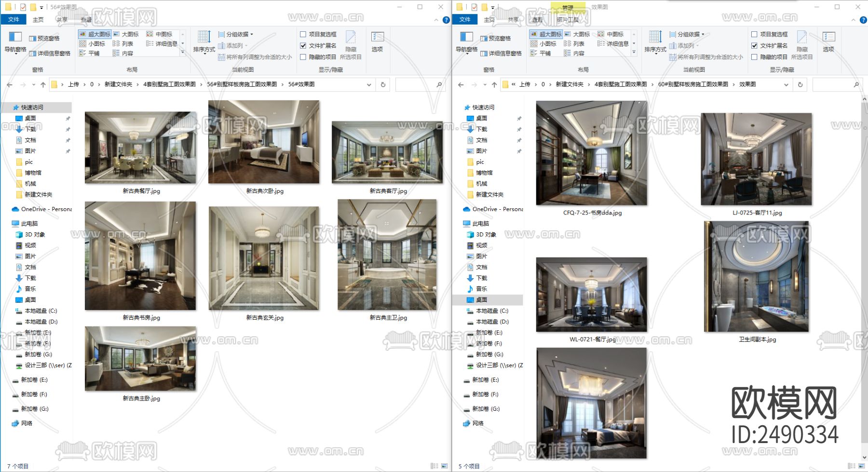868x472 pixels.
Task: Switch to 查看 tab in right window
Action: point(537,20)
